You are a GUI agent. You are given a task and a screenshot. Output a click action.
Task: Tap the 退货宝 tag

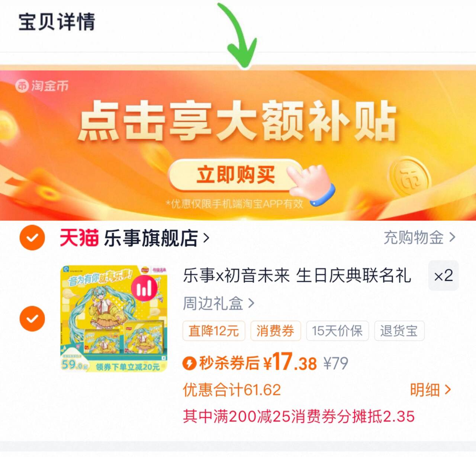[399, 331]
